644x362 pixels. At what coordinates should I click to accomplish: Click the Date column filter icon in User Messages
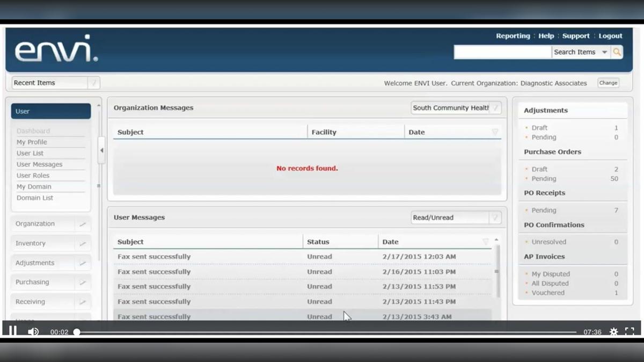pos(485,242)
